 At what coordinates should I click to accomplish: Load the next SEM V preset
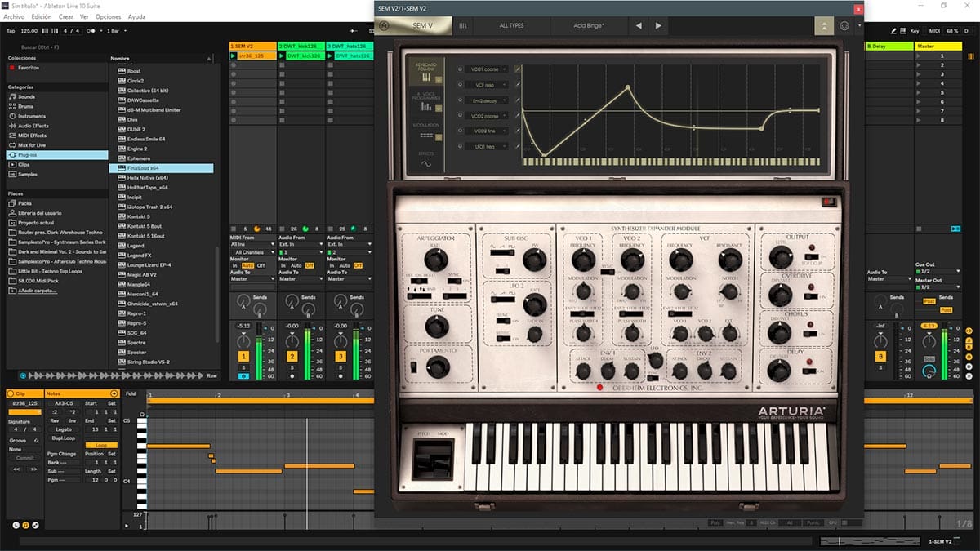tap(658, 25)
